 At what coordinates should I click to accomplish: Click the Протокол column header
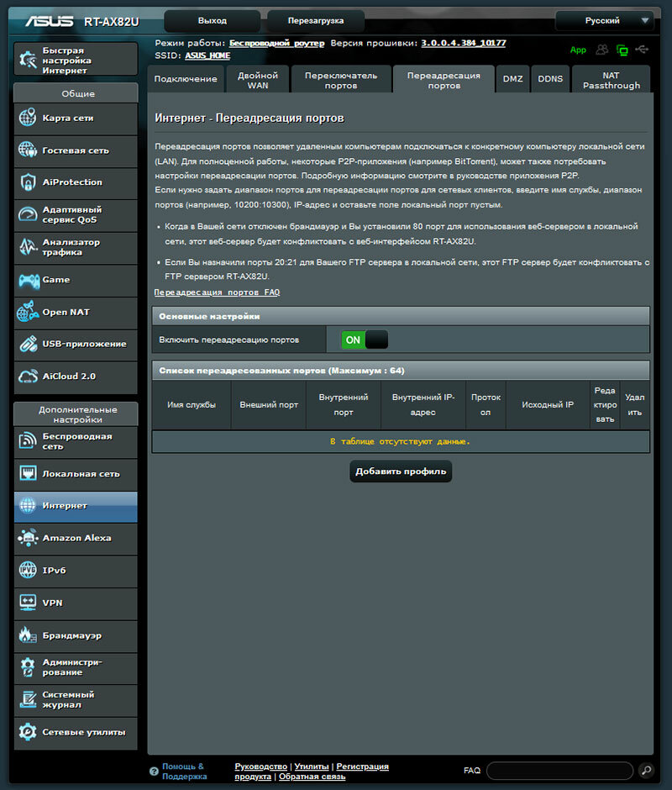[486, 404]
